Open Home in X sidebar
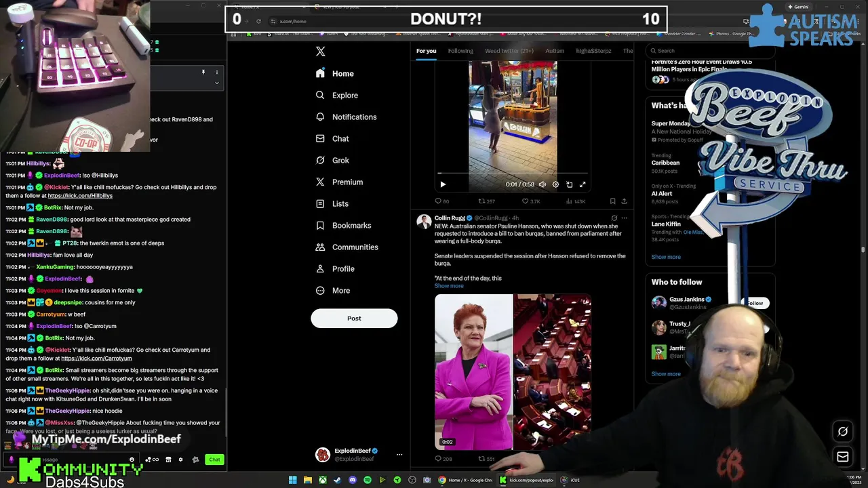The image size is (868, 488). click(335, 73)
